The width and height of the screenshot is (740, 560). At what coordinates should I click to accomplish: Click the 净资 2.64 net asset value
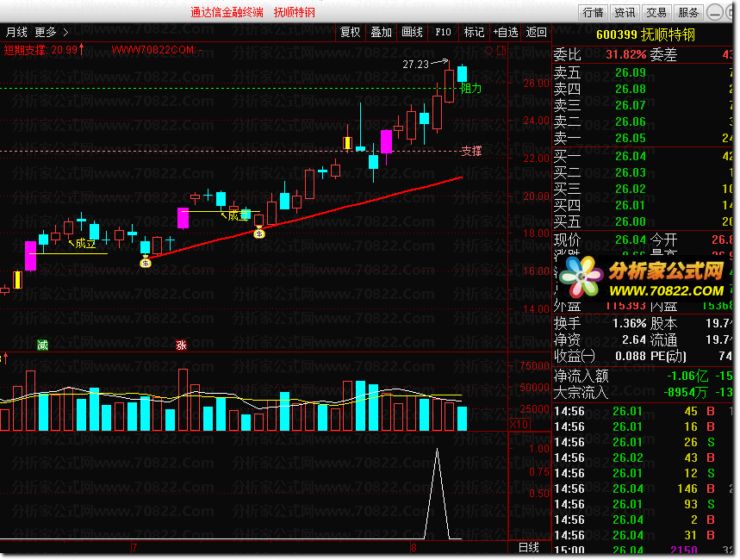[x=634, y=340]
